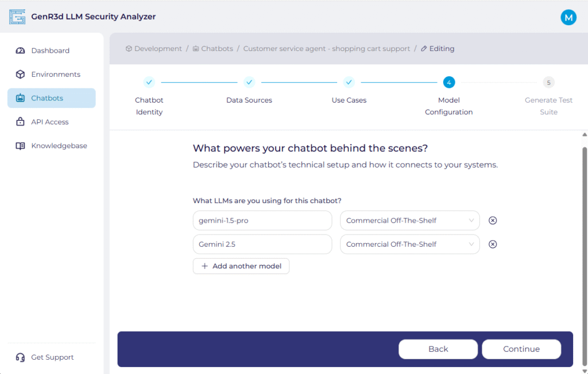Remove the Gemini 2.5 model row
Image resolution: width=588 pixels, height=374 pixels.
(x=492, y=244)
